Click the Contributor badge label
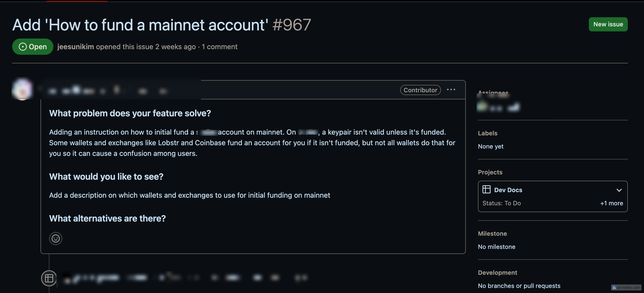Viewport: 644px width, 293px height. (420, 90)
